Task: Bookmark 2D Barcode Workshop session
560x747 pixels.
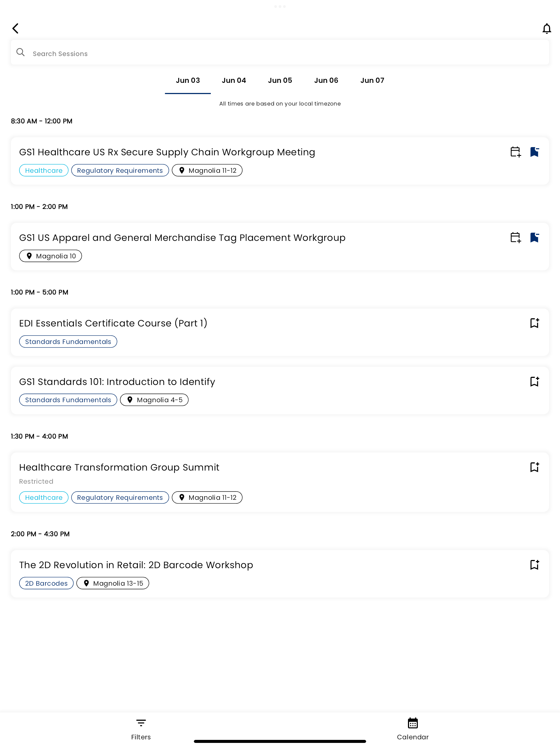Action: pos(534,565)
